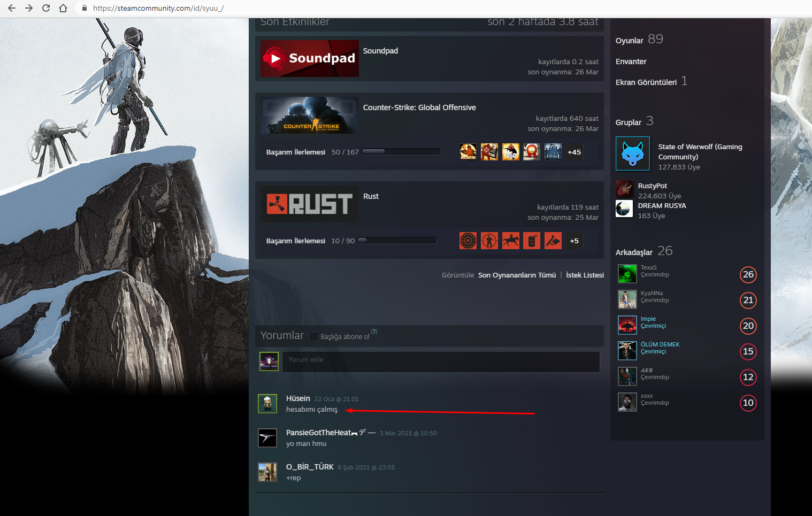Click TexaS level 26 badge
Viewport: 812px width, 516px height.
pyautogui.click(x=748, y=274)
